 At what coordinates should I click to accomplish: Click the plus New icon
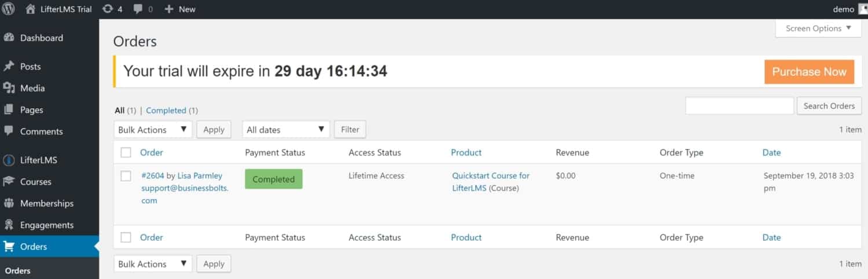tap(169, 9)
